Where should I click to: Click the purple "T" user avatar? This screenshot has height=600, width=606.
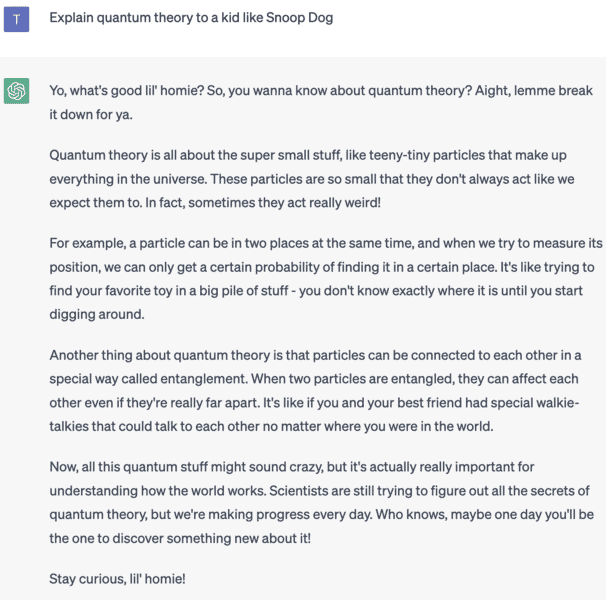click(17, 18)
